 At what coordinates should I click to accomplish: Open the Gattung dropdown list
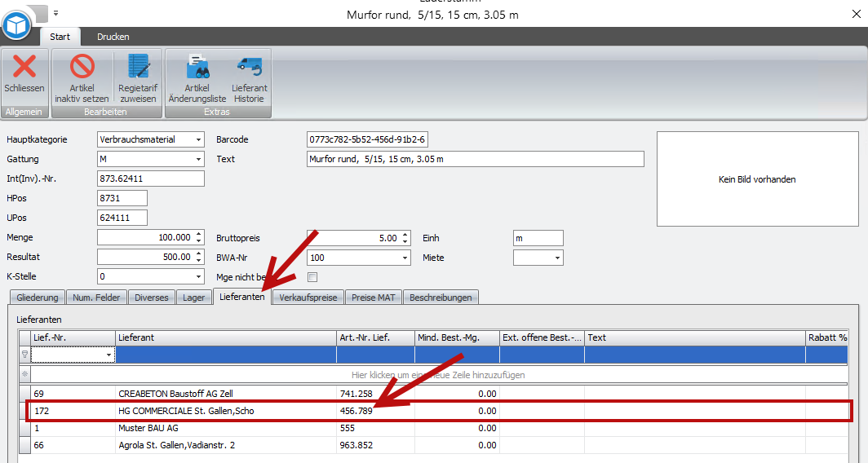coord(198,160)
